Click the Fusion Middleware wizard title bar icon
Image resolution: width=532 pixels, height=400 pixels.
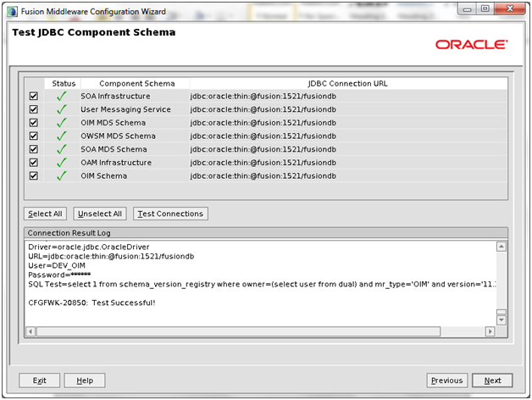13,12
